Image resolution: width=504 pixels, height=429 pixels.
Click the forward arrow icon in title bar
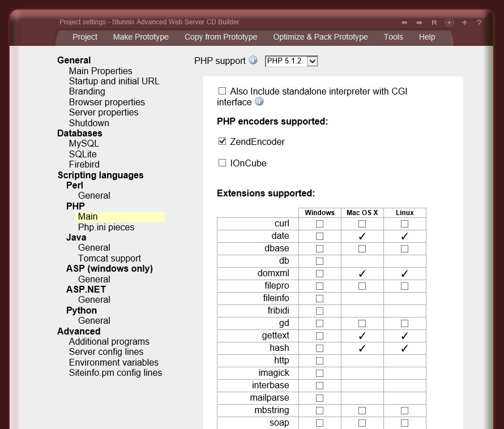coord(420,23)
